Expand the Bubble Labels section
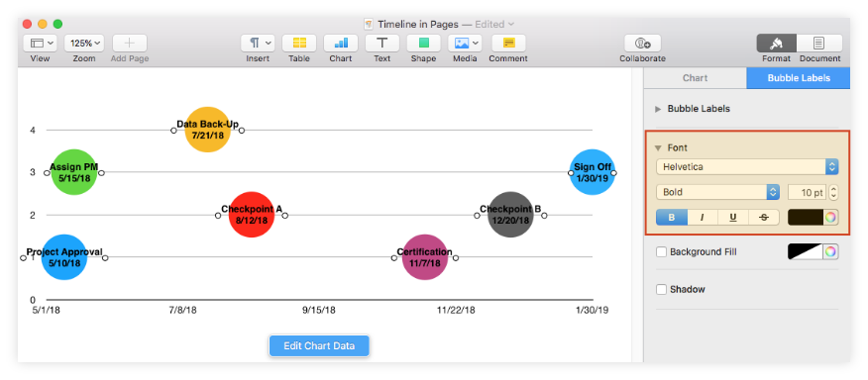 click(658, 109)
